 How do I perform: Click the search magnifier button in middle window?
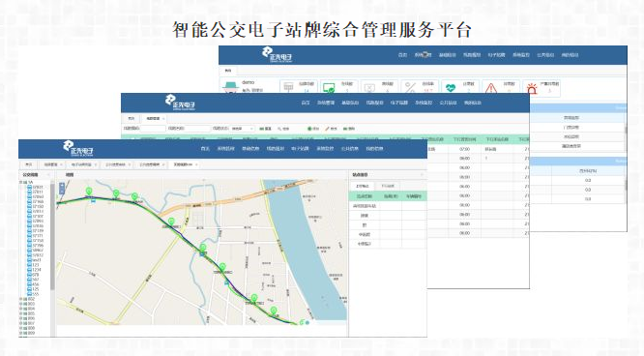283,129
